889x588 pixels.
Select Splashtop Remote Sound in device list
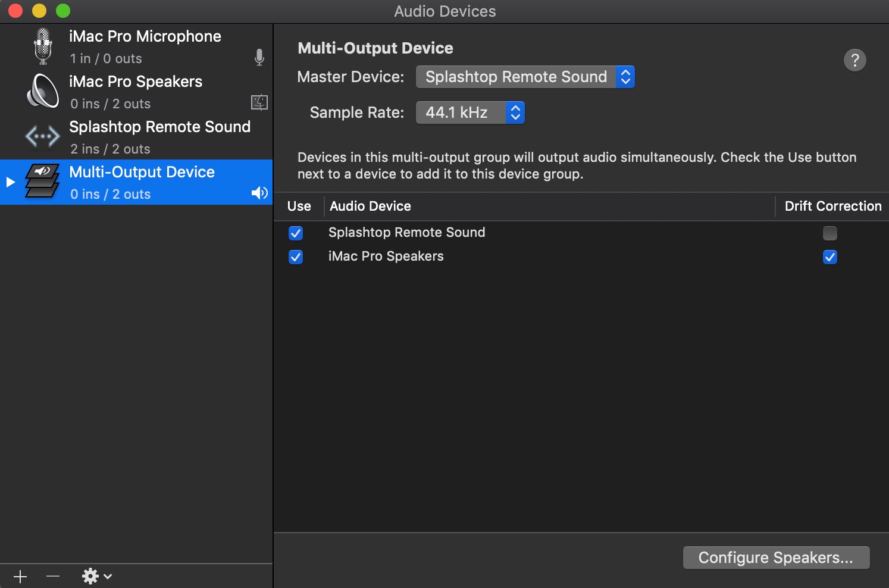click(x=136, y=137)
